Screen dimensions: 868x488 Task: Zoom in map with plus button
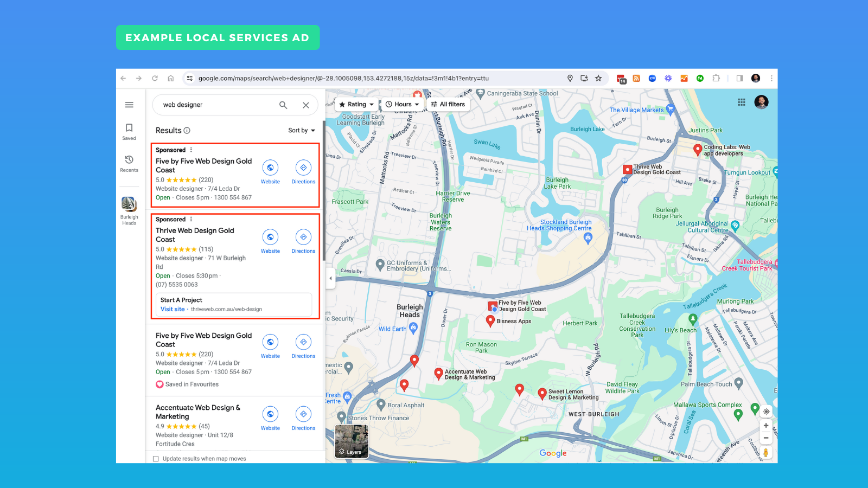[766, 426]
